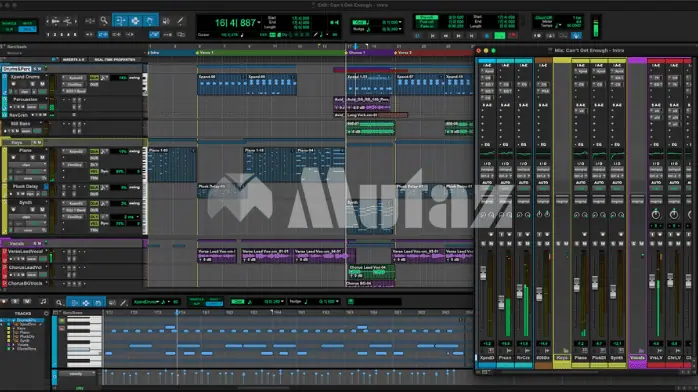Click the speaker icon in MIDI editor toolbar

[x=112, y=303]
